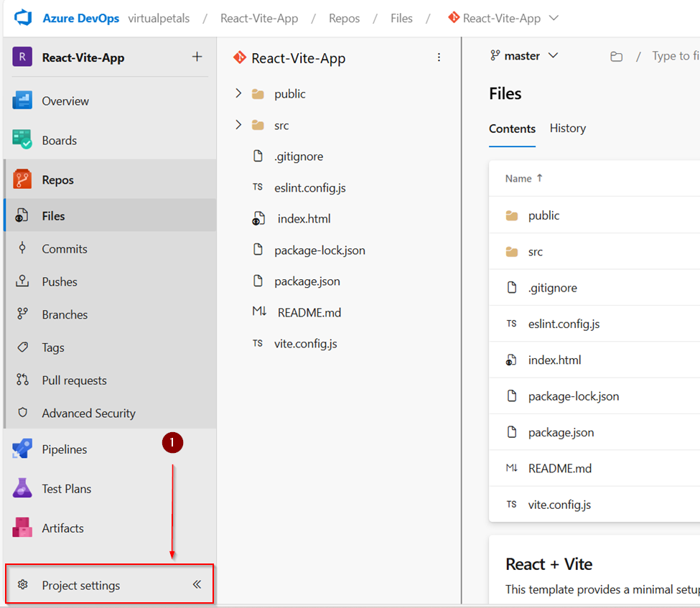The height and width of the screenshot is (608, 700).
Task: Open the React-Vite-App repository dropdown in breadcrumb
Action: [554, 18]
